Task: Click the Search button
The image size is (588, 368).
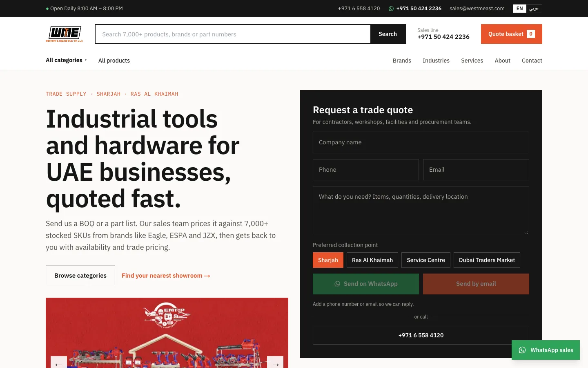Action: pyautogui.click(x=388, y=34)
